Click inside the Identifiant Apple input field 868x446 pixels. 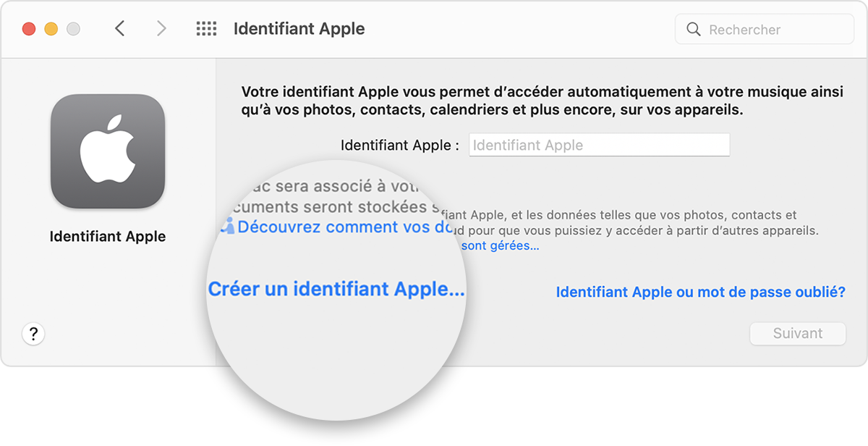599,145
